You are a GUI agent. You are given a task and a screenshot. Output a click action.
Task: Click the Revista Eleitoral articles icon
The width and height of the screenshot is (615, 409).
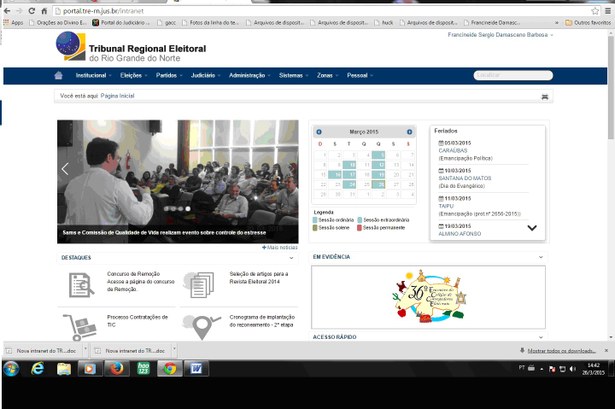point(199,284)
